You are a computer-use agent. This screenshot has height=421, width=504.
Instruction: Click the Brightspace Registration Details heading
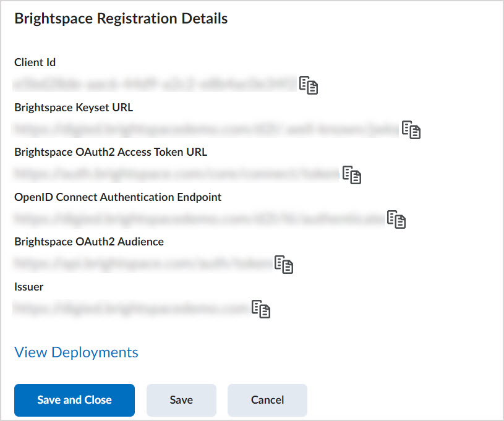pos(121,19)
